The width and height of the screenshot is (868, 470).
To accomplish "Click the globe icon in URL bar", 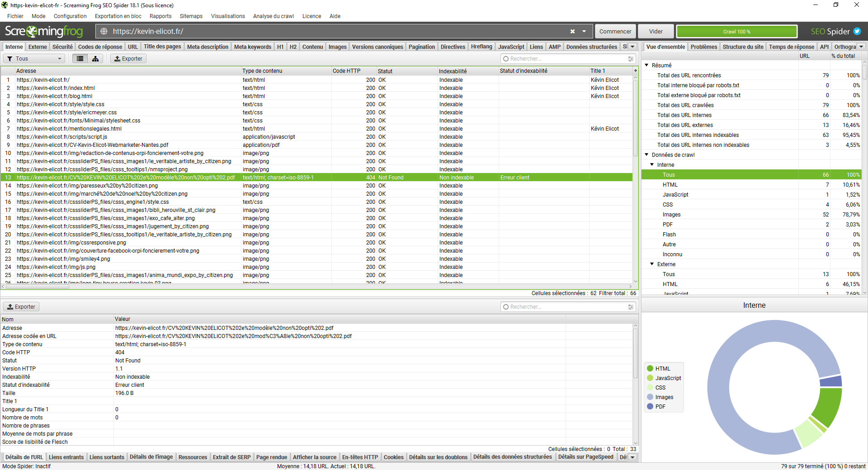I will [104, 31].
